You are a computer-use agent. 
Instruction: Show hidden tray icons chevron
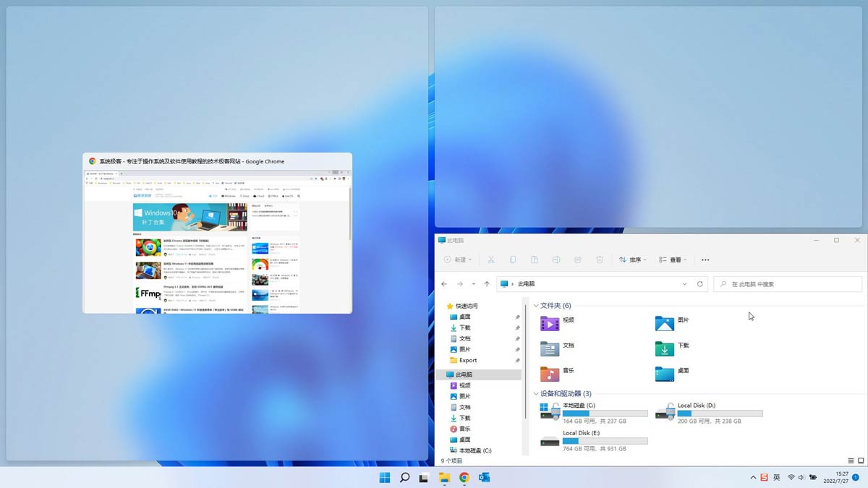[x=753, y=478]
